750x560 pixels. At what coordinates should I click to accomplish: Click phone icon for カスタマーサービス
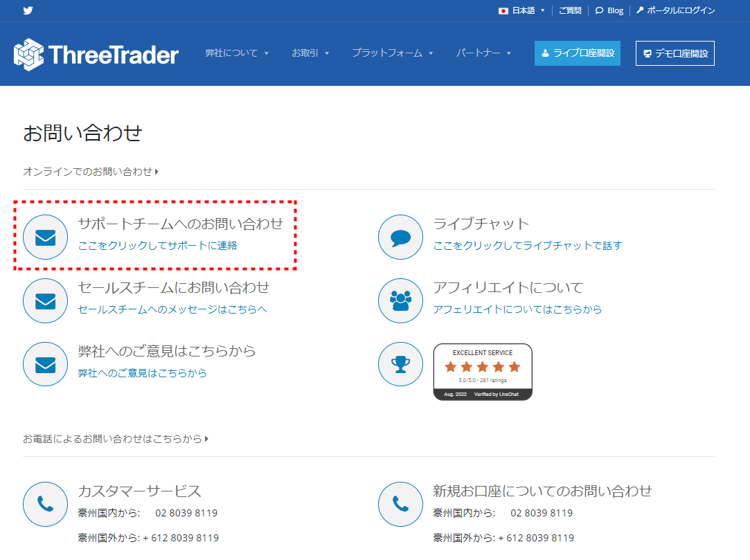click(x=46, y=504)
